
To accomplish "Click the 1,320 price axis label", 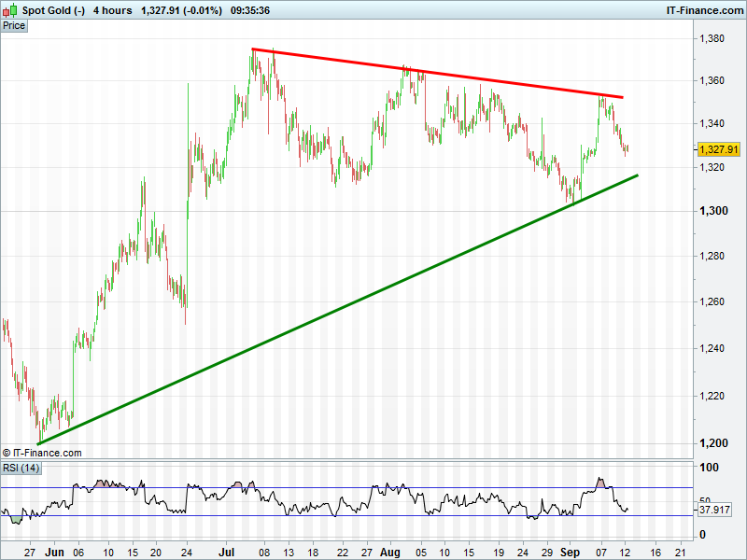I will point(712,167).
